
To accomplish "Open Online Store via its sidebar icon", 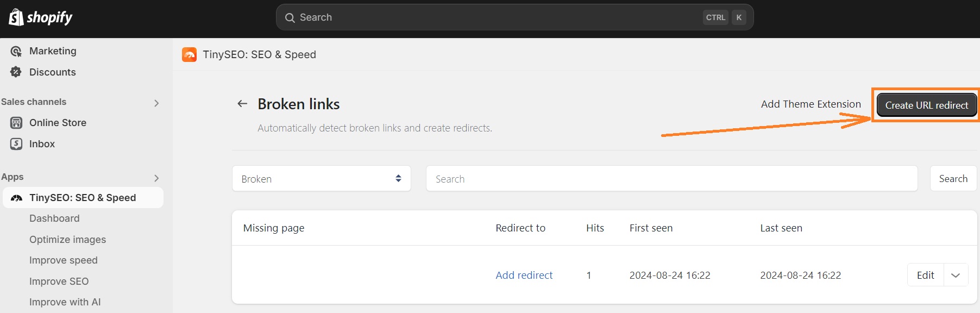I will [x=16, y=122].
